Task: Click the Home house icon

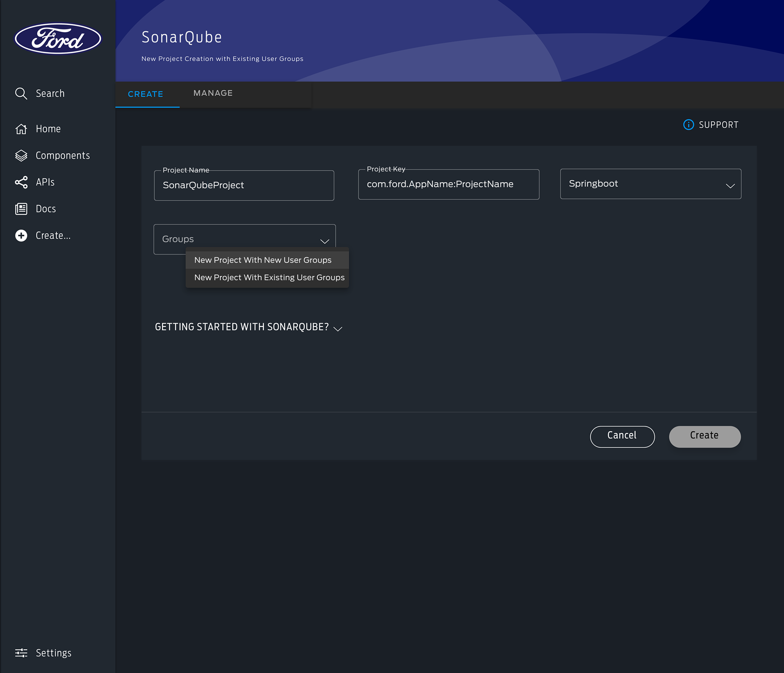Action: coord(21,129)
